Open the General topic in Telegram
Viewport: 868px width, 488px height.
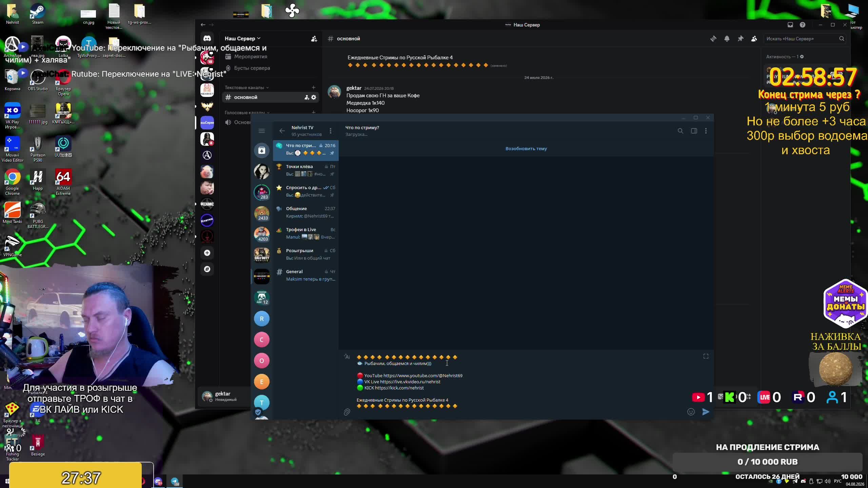click(306, 275)
